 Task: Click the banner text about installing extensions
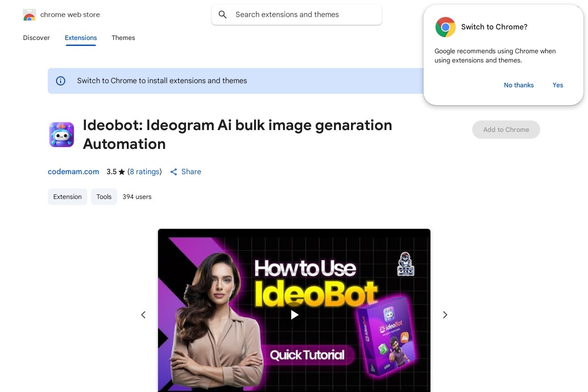coord(162,81)
